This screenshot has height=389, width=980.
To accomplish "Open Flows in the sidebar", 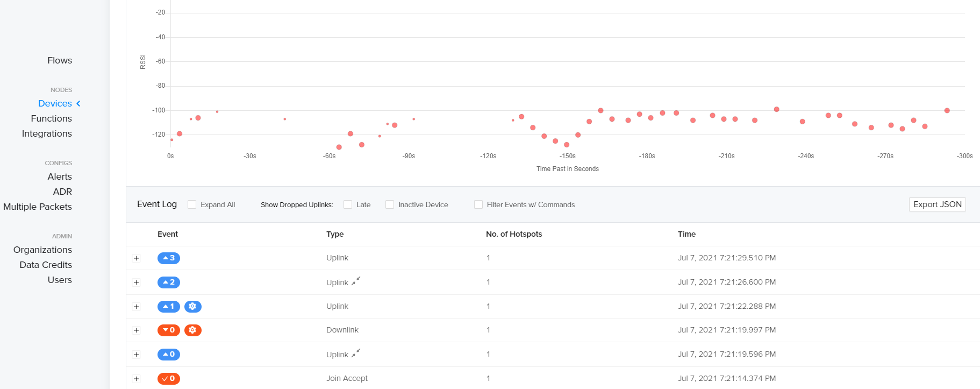I will 60,60.
